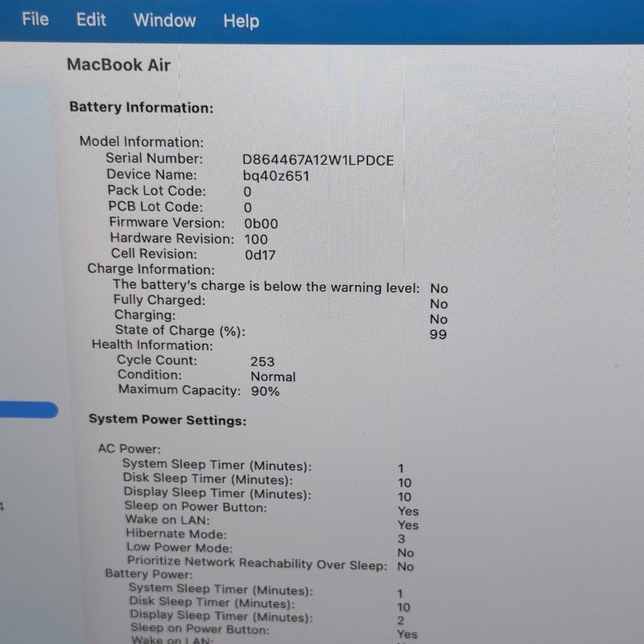644x644 pixels.
Task: Click the Health Information label
Action: 152,345
